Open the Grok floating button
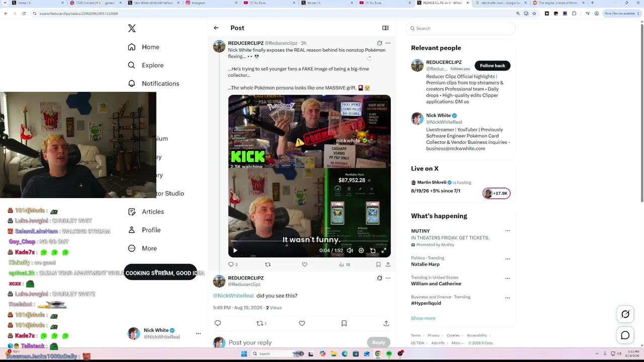The image size is (644, 362). point(625,314)
